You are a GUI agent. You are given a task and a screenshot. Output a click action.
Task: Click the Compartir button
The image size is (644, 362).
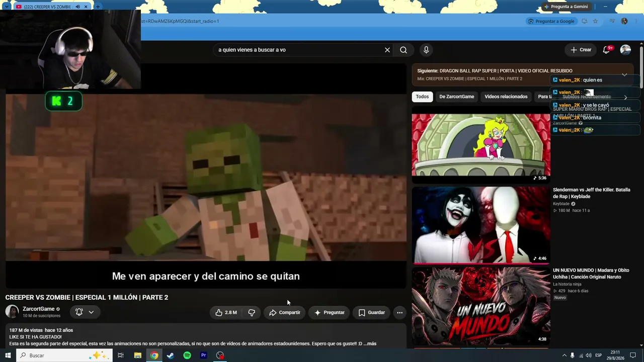click(284, 312)
